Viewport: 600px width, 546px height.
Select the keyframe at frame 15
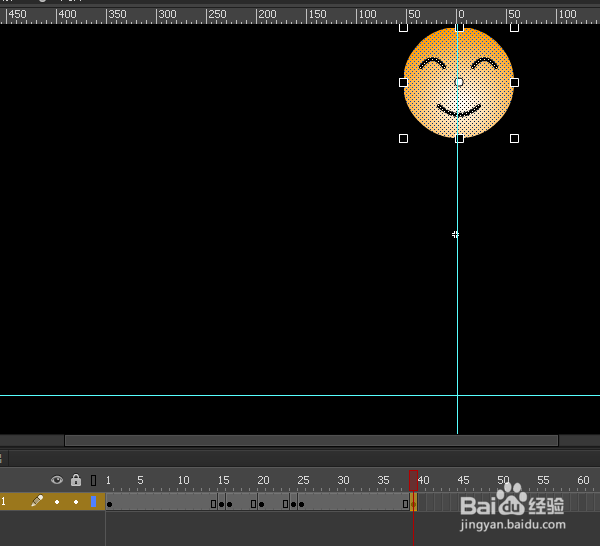(x=221, y=504)
